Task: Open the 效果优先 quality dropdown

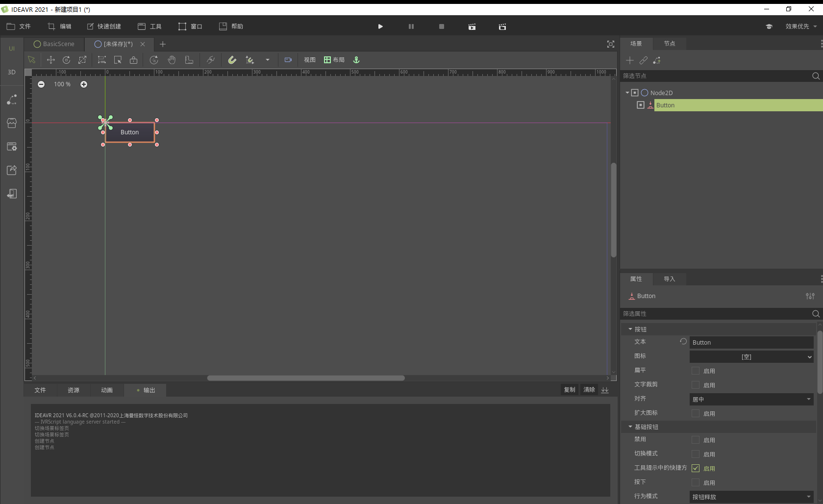Action: tap(801, 26)
